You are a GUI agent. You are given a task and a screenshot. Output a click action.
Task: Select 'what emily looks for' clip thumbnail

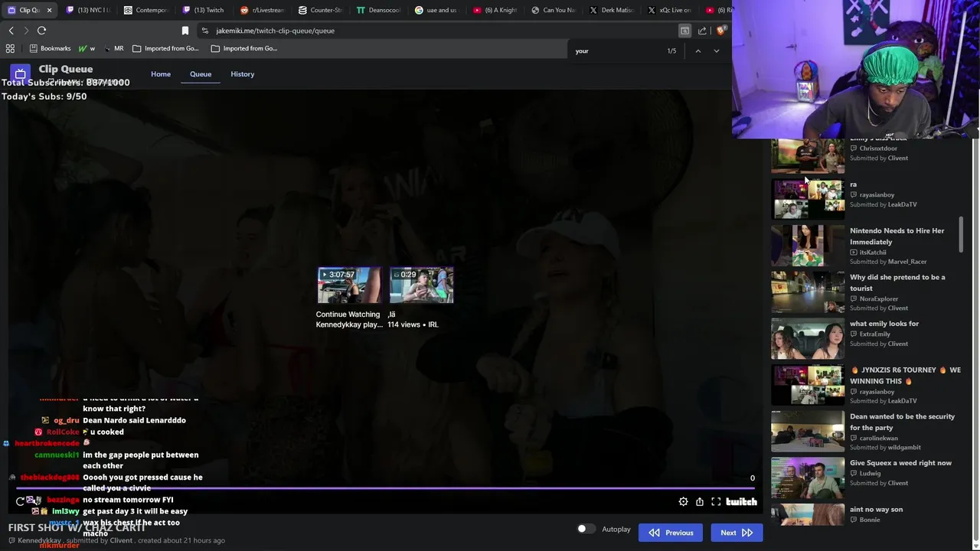pos(808,339)
